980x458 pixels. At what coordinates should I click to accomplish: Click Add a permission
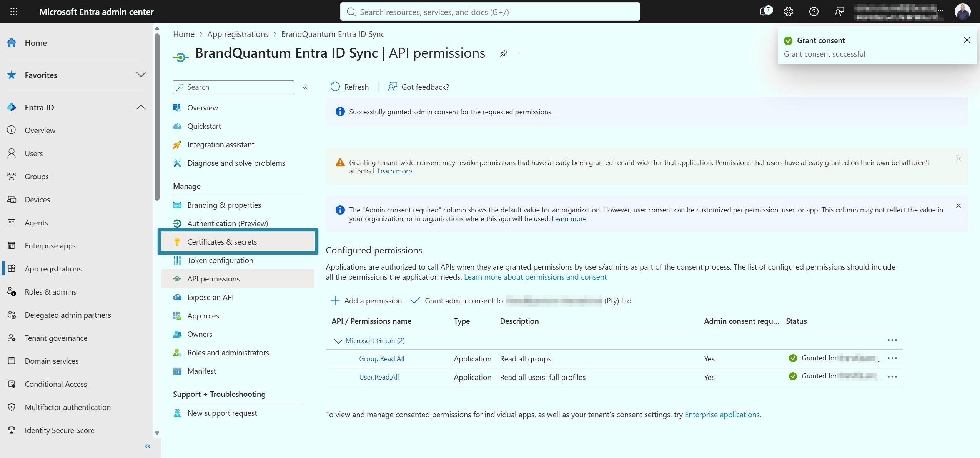pyautogui.click(x=366, y=301)
